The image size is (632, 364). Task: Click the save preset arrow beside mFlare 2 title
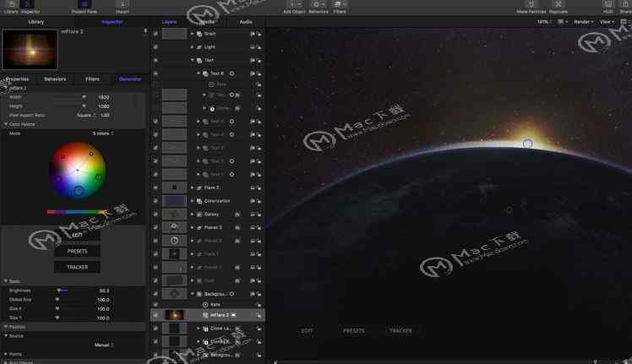tap(145, 30)
